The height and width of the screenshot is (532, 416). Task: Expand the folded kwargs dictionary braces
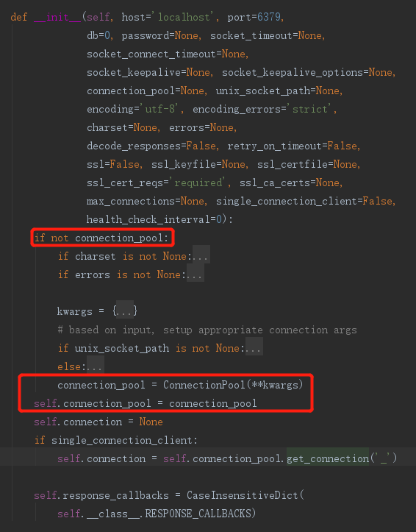point(125,311)
